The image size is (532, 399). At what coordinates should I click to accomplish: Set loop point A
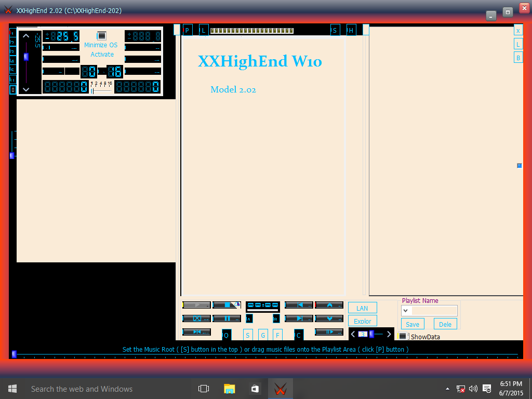coord(249,318)
